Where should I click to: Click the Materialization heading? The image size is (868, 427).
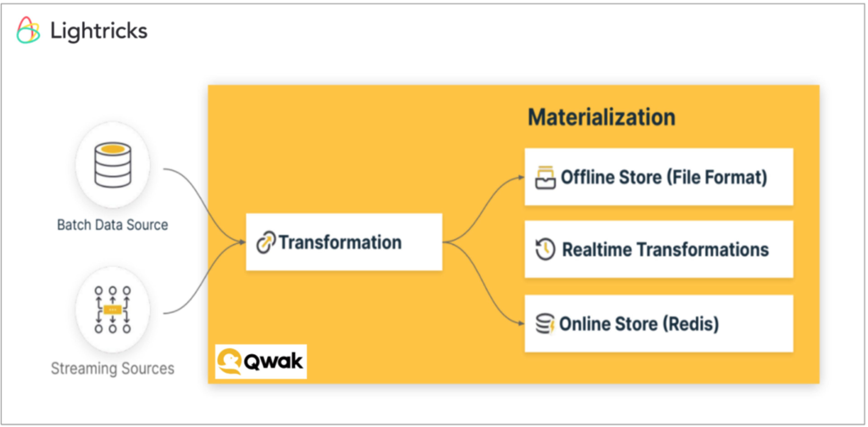click(x=601, y=117)
